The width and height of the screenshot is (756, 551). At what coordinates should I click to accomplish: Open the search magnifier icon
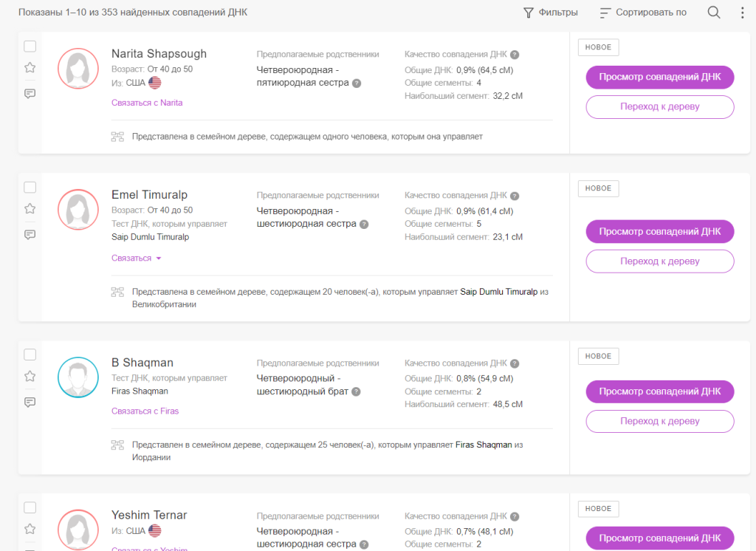[714, 13]
